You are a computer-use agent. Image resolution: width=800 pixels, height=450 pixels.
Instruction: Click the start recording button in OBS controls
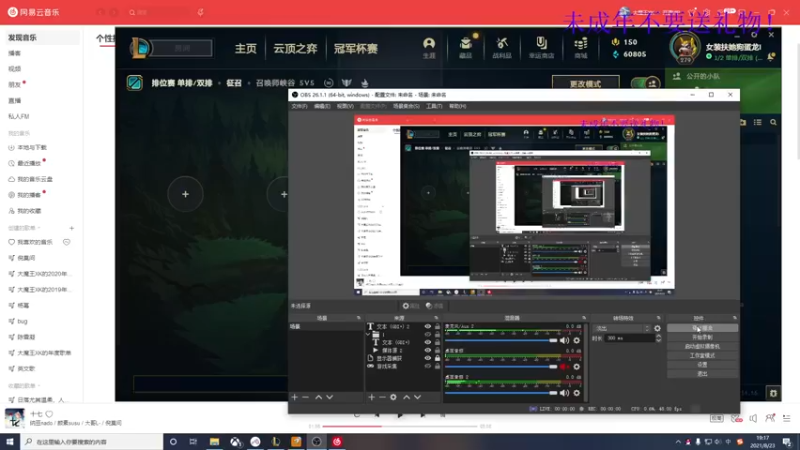click(x=702, y=337)
